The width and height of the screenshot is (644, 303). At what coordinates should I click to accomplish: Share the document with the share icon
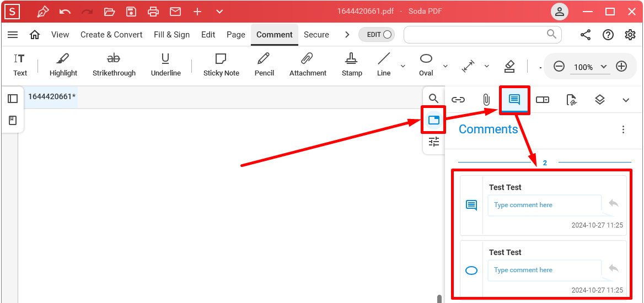pyautogui.click(x=585, y=35)
